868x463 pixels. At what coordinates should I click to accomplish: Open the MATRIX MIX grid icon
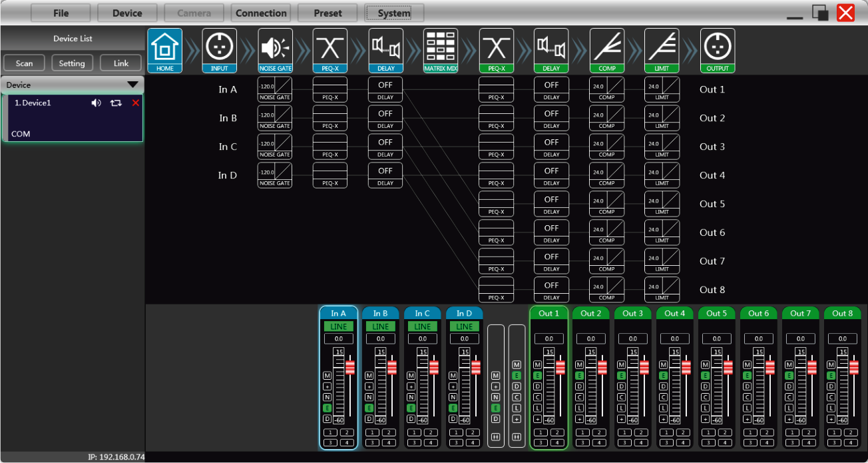point(441,50)
